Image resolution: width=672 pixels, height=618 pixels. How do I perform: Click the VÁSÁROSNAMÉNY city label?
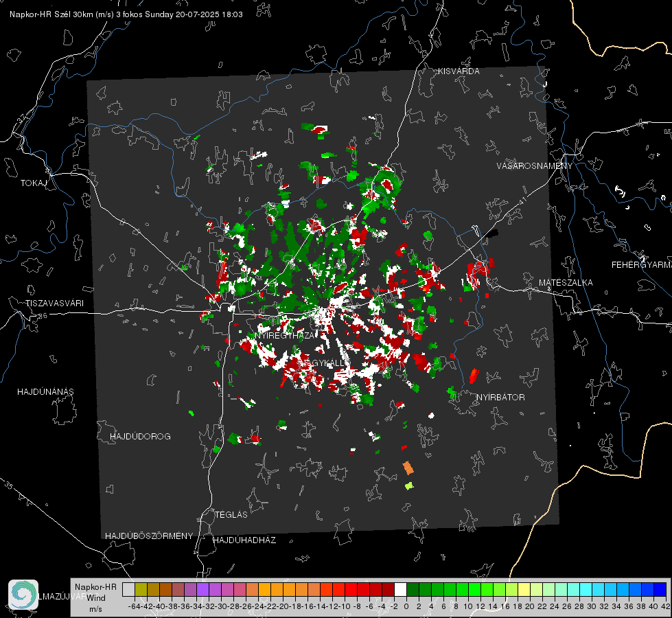535,166
